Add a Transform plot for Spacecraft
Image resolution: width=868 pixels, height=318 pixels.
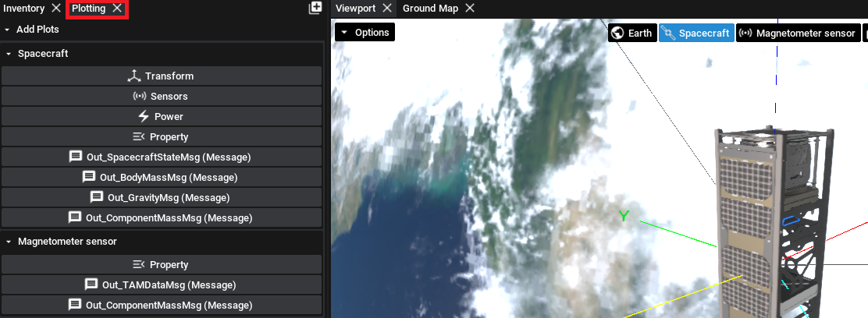coord(162,76)
